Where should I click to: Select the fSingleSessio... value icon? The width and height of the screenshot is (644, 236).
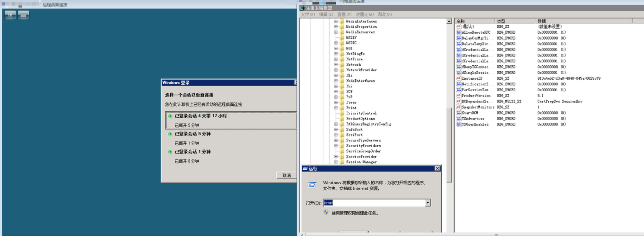(458, 73)
